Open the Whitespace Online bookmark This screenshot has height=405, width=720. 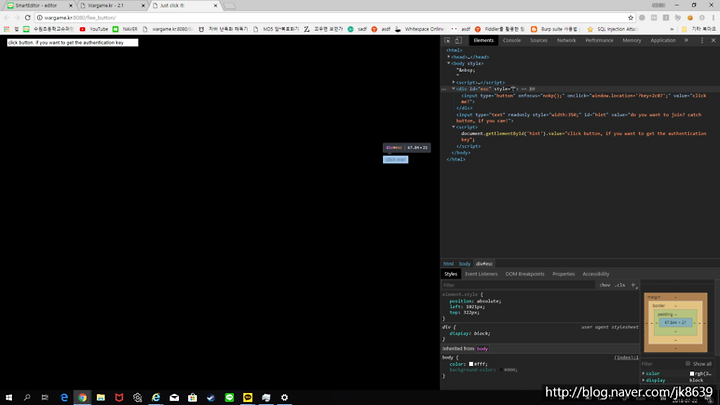[x=419, y=29]
